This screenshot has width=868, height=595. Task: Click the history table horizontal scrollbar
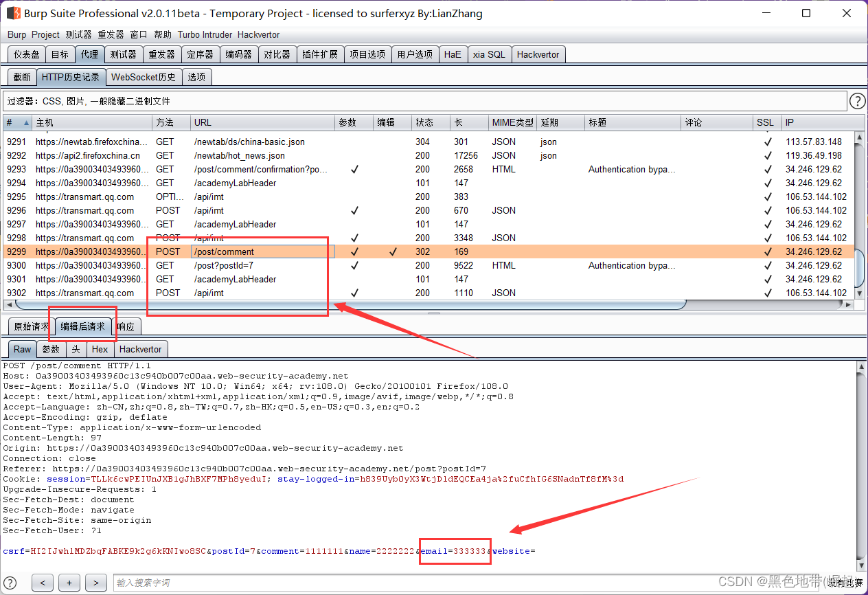click(x=427, y=304)
